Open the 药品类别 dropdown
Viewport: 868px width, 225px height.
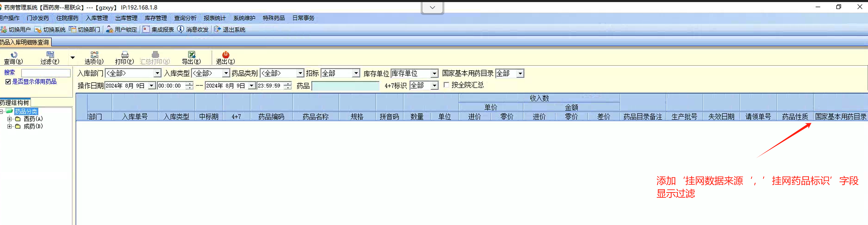pyautogui.click(x=300, y=73)
